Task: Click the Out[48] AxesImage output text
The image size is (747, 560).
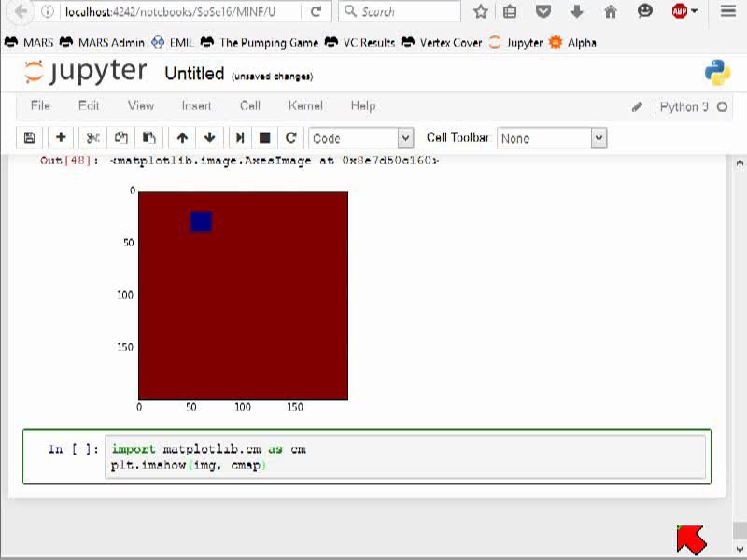Action: (x=274, y=161)
